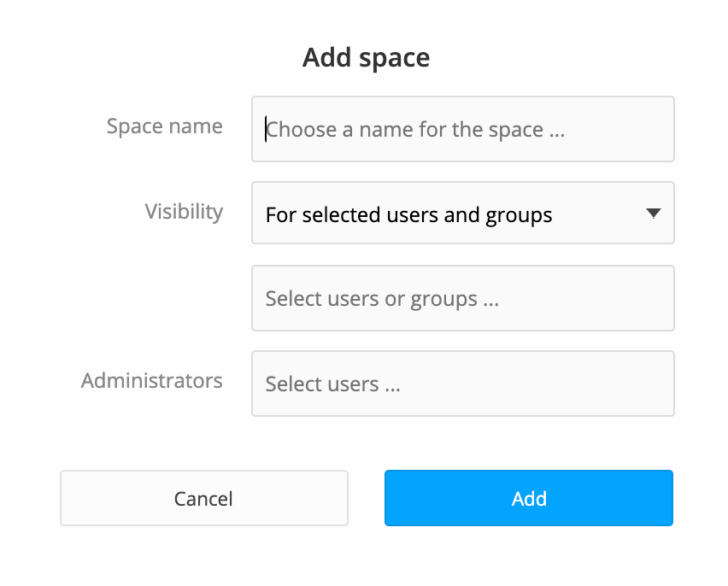The height and width of the screenshot is (586, 728).
Task: Click 'Select users ...' placeholder text
Action: click(x=332, y=384)
